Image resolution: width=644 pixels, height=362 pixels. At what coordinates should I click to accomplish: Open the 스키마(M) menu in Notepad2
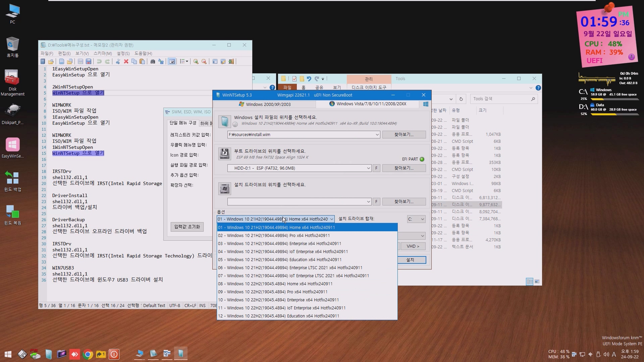(103, 53)
